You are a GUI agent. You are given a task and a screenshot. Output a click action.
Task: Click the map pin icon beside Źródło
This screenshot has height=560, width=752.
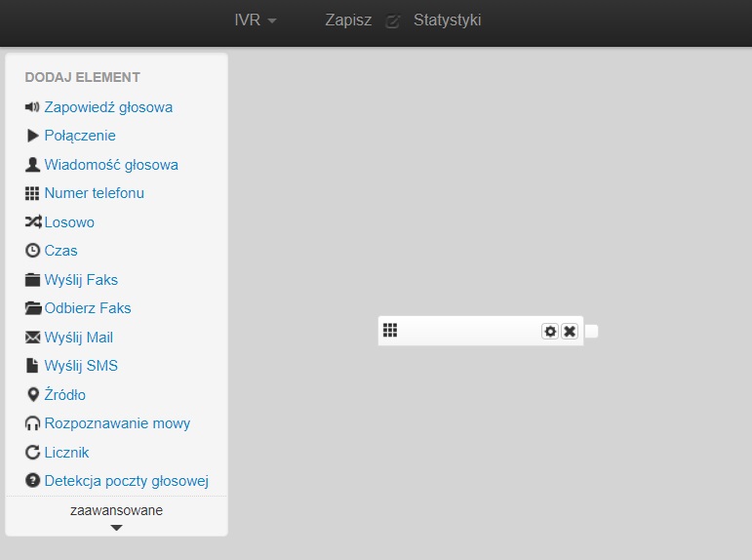coord(32,395)
